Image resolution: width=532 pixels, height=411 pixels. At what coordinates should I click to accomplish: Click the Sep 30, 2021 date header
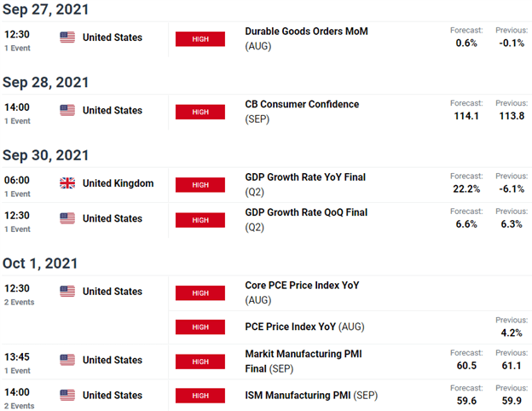pos(45,155)
